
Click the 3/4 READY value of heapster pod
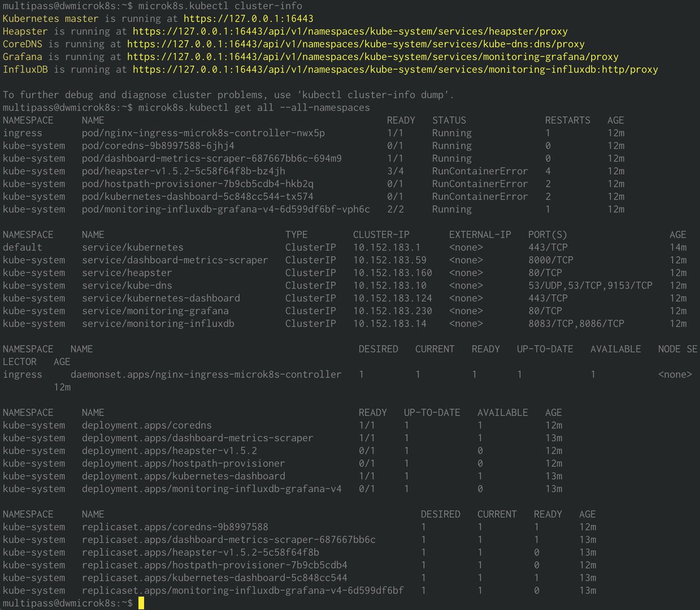[395, 171]
